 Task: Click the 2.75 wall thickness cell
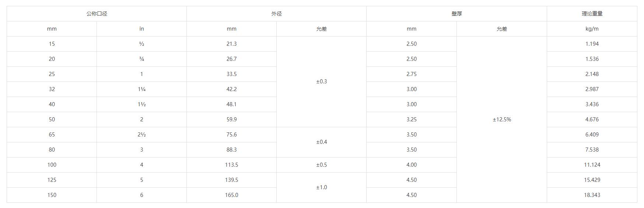coord(411,74)
